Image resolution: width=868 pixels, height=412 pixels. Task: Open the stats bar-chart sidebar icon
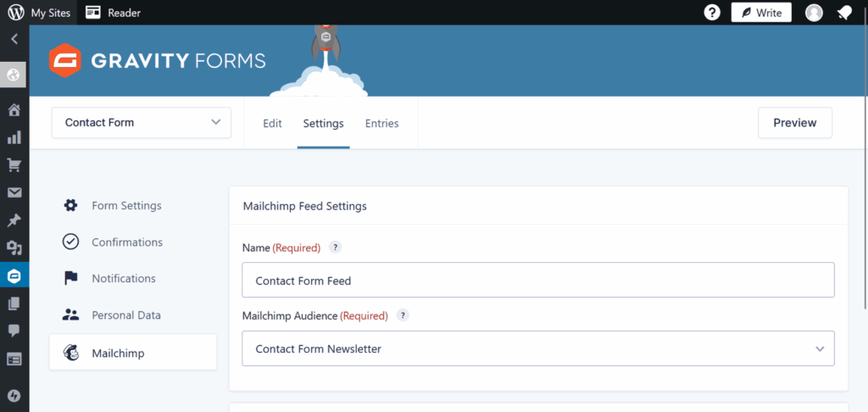[x=14, y=136]
